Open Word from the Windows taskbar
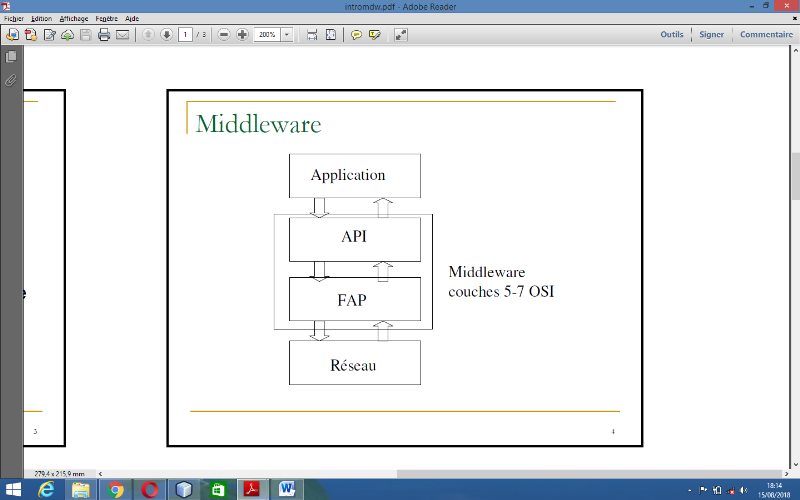Viewport: 800px width, 500px height. click(287, 489)
